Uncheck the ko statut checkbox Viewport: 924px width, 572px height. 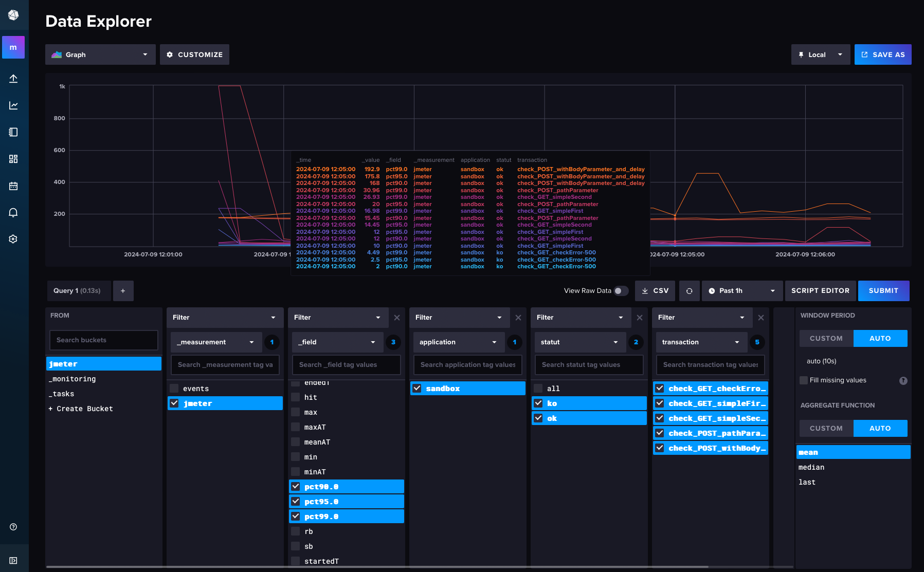click(x=538, y=403)
